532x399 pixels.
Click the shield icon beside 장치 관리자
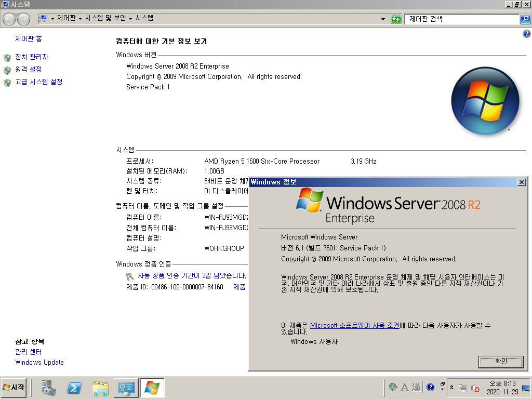click(7, 58)
